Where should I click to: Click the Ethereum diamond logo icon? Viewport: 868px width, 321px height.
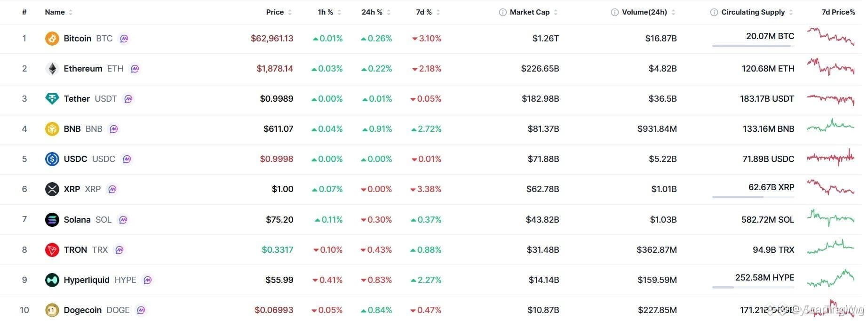(x=52, y=69)
